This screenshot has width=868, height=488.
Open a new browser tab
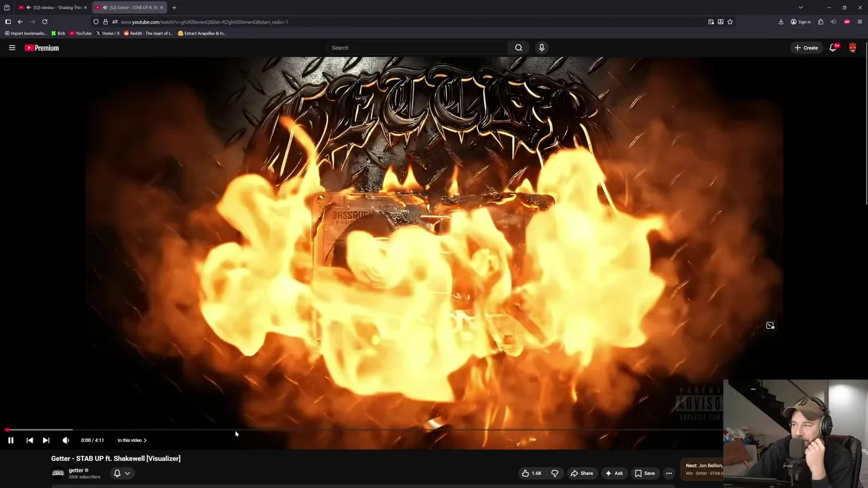[x=174, y=7]
